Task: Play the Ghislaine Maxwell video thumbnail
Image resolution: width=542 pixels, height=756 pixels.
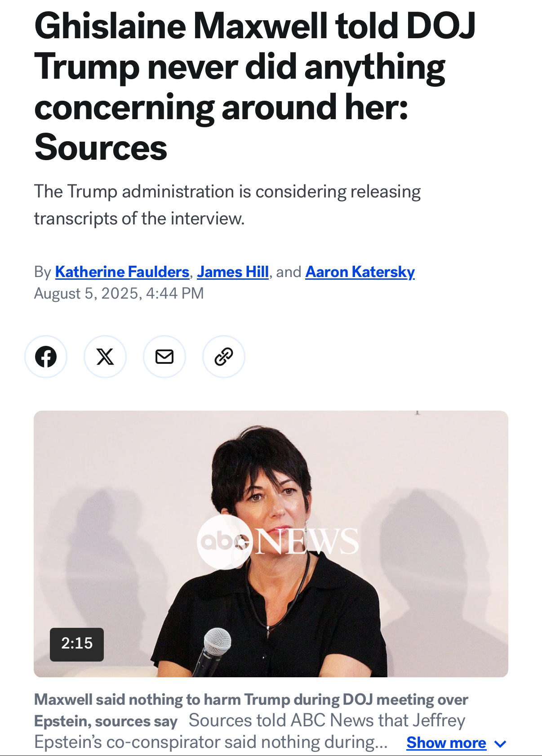Action: tap(271, 544)
